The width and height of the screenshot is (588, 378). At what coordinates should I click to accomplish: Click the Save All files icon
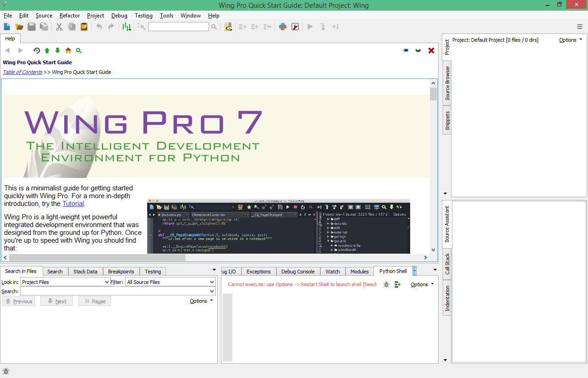(x=44, y=27)
